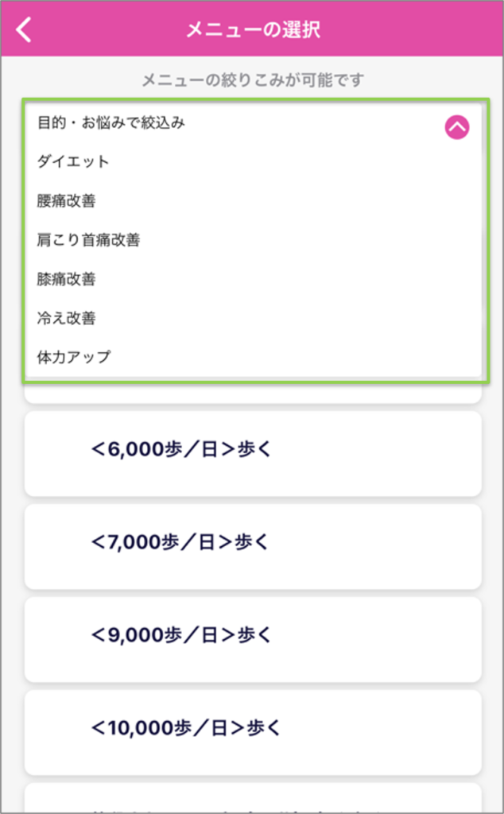The width and height of the screenshot is (504, 814).
Task: Select ダイエット filter option
Action: tap(73, 162)
